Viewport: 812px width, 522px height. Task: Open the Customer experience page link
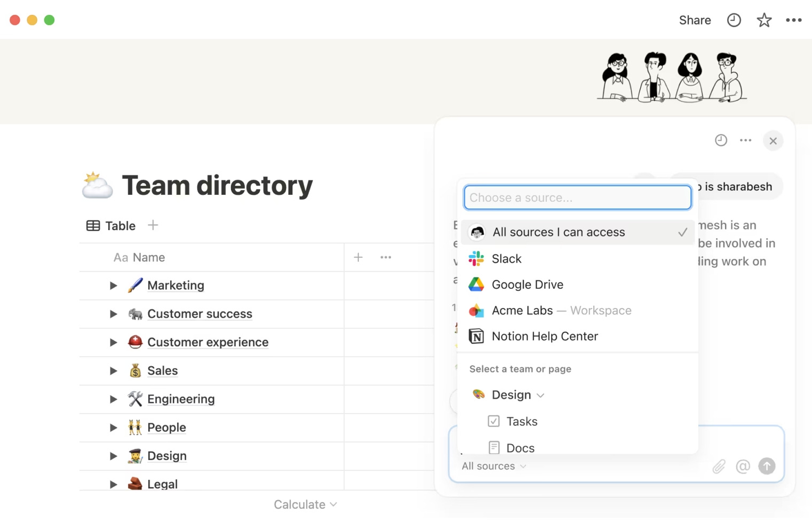coord(208,342)
